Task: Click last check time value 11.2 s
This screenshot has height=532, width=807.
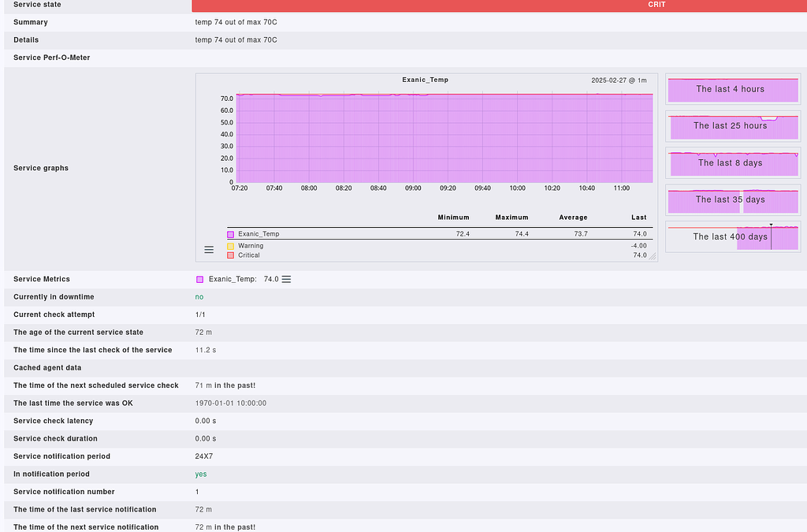Action: (206, 351)
